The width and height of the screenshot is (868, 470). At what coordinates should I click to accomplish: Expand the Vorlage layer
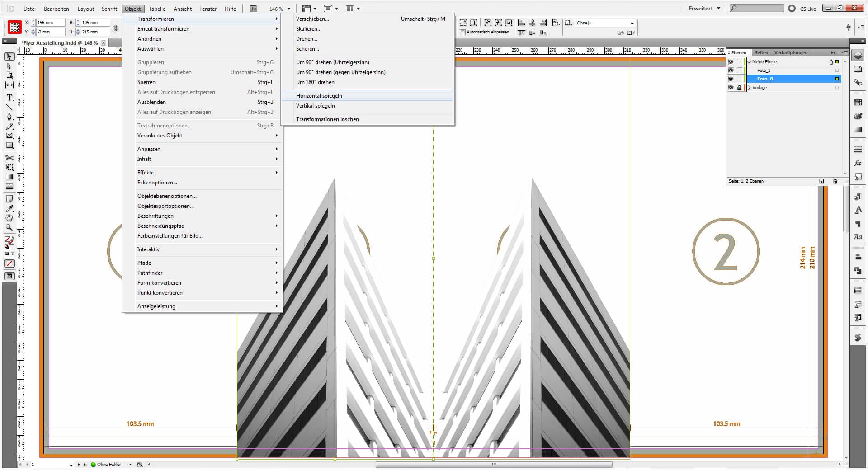(x=749, y=88)
